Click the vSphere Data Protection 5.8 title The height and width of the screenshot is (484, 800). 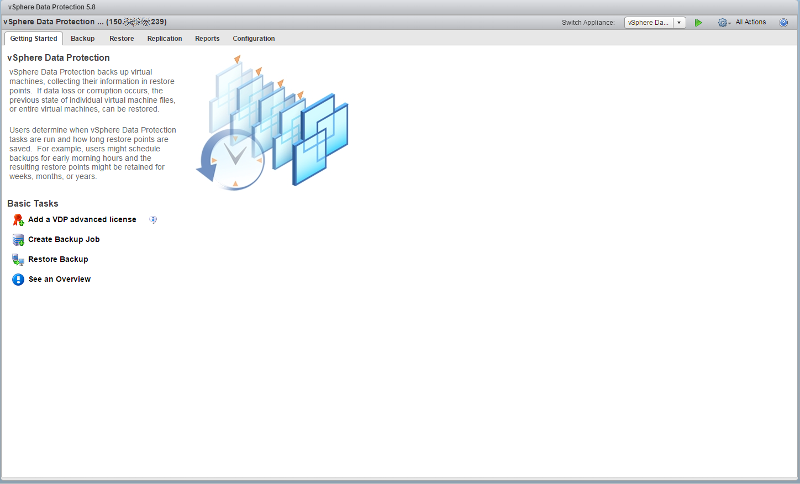[x=52, y=7]
